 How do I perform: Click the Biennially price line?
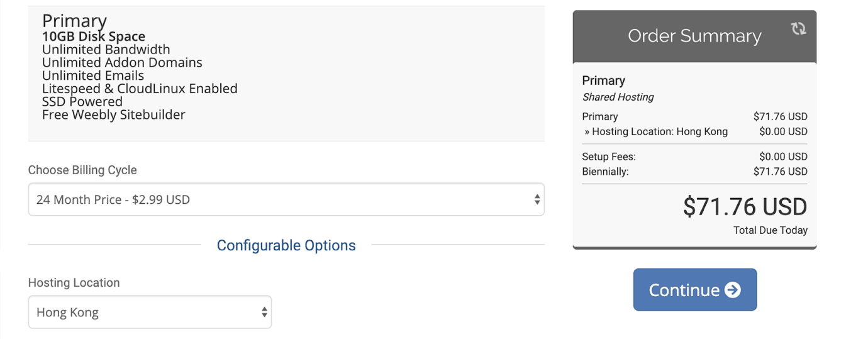(x=695, y=171)
